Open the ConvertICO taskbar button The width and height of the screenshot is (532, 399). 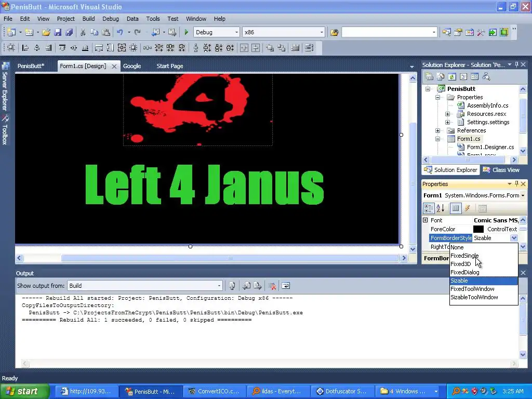[215, 391]
